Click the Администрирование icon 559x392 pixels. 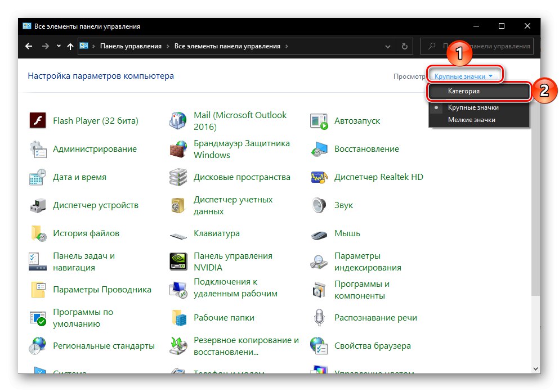click(x=37, y=149)
